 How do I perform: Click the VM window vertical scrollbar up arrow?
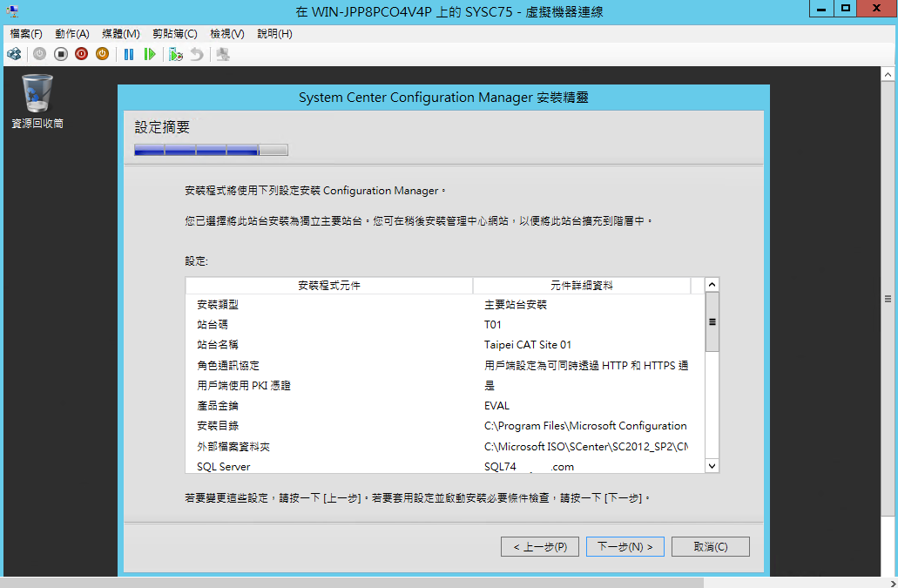[x=888, y=74]
